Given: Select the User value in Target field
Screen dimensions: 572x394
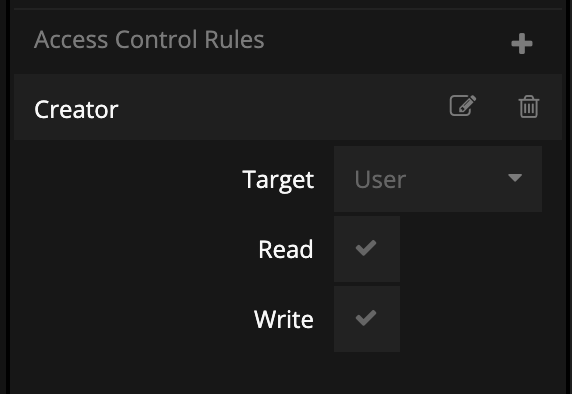Looking at the screenshot, I should [380, 179].
